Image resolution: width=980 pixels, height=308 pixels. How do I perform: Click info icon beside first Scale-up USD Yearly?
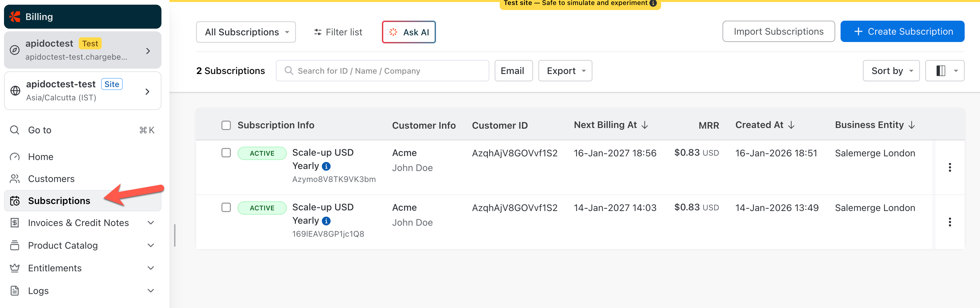pos(326,166)
